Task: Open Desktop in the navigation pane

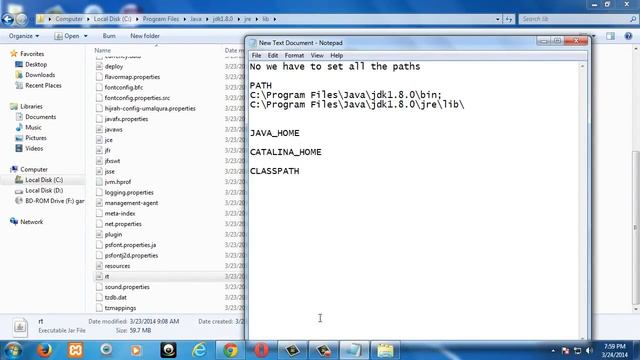Action: coord(36,64)
